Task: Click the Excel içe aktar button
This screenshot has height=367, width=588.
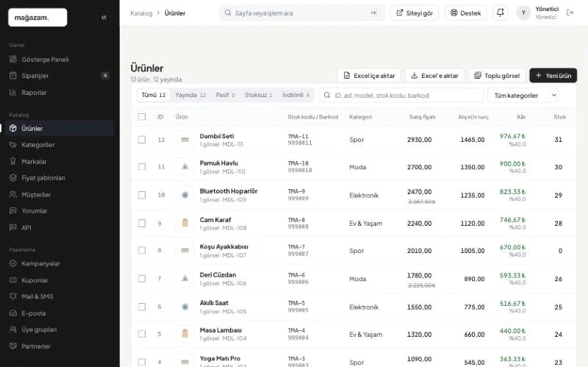Action: click(369, 76)
